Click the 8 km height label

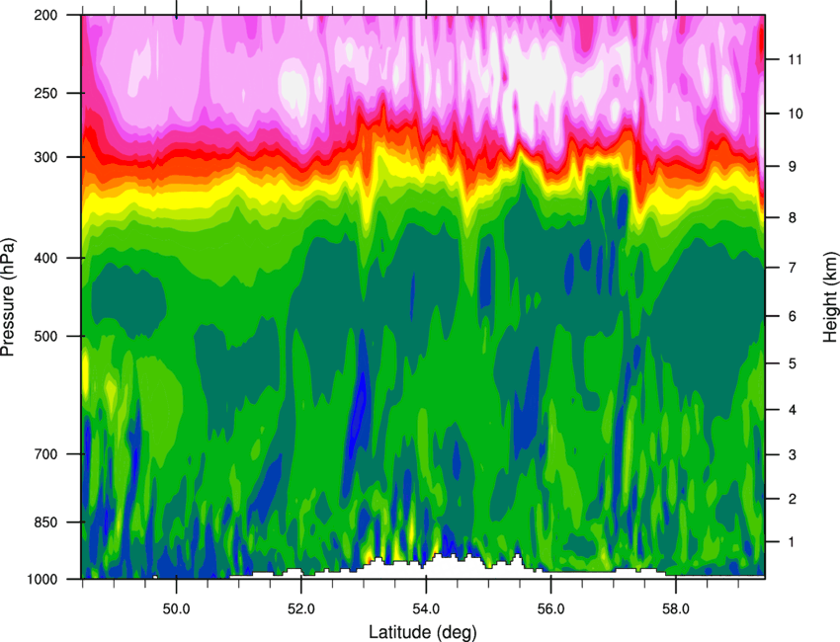792,217
